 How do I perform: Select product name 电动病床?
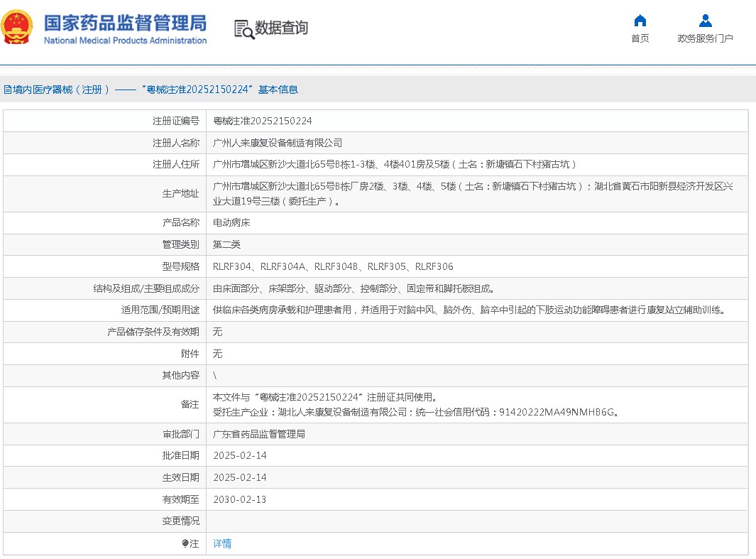pos(231,222)
